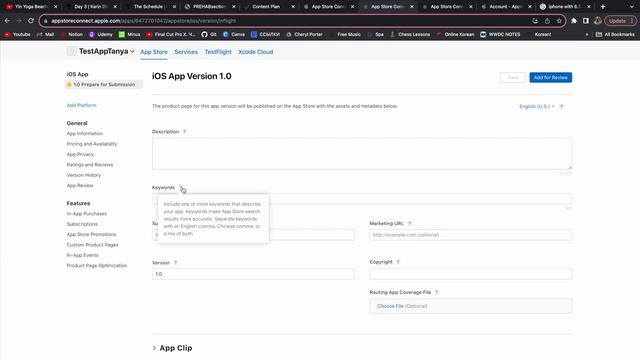Click help icon beside Routing App Coverage File

(437, 292)
